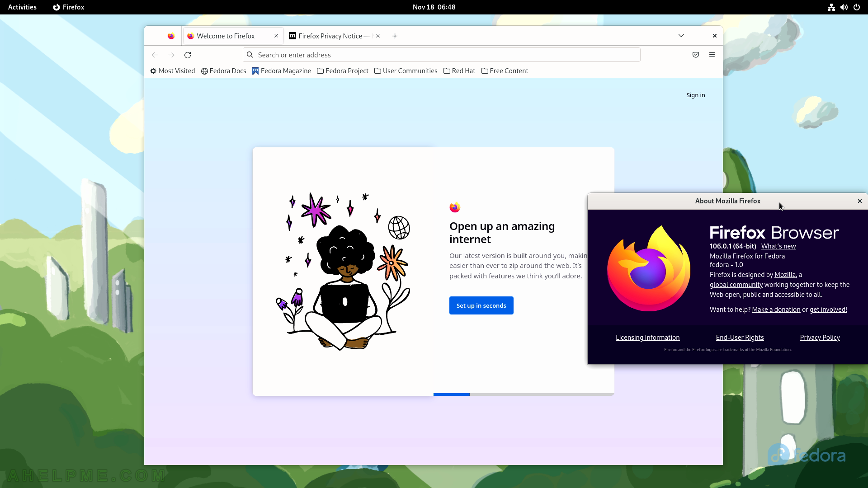This screenshot has width=868, height=488.
Task: Open the global community link
Action: coord(736,285)
